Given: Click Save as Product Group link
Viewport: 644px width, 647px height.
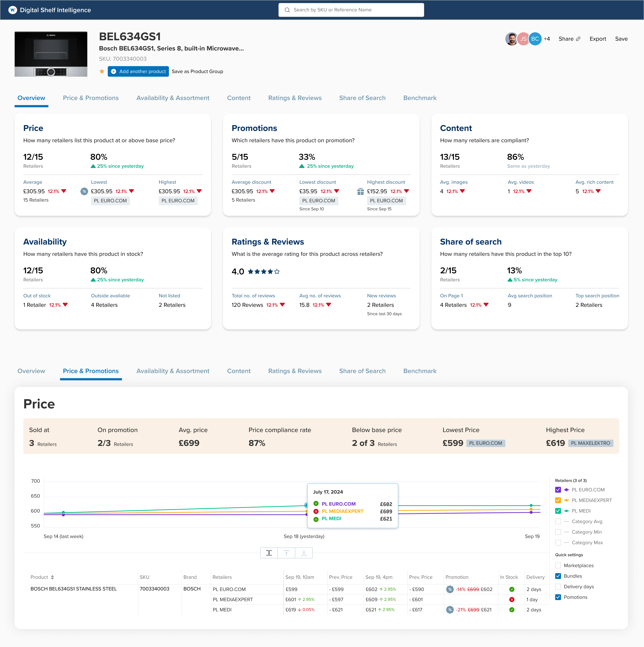Looking at the screenshot, I should click(197, 71).
